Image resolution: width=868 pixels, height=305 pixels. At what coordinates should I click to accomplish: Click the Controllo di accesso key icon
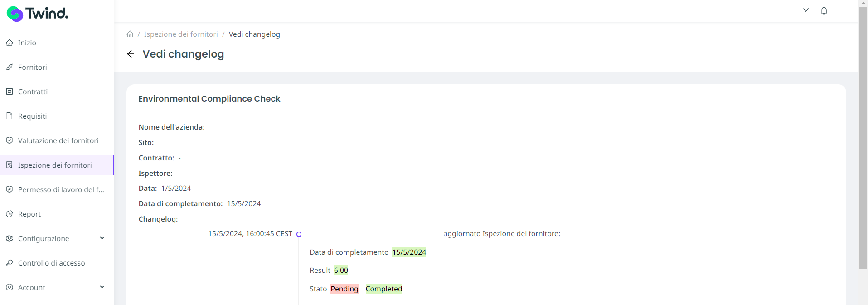(x=10, y=263)
